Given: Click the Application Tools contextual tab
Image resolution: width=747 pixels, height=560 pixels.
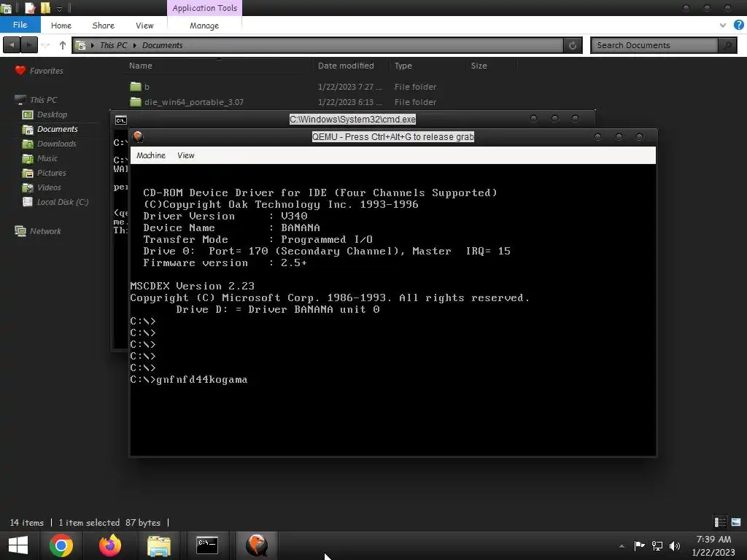Looking at the screenshot, I should click(x=204, y=8).
